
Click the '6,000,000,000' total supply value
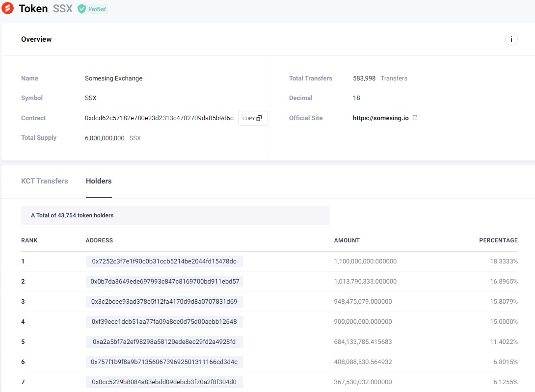pos(105,138)
